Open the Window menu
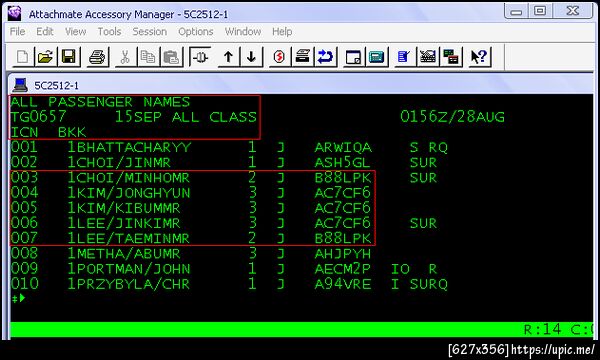This screenshot has width=600, height=360. coord(243,31)
